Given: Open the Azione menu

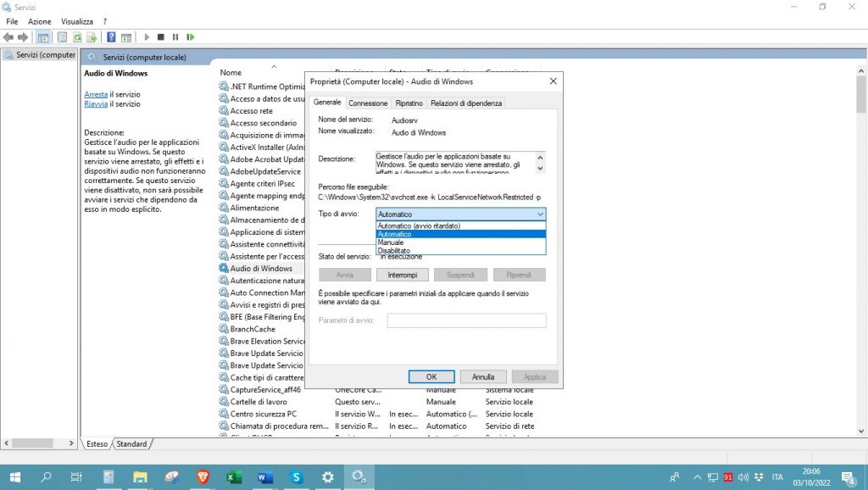Looking at the screenshot, I should [x=39, y=20].
